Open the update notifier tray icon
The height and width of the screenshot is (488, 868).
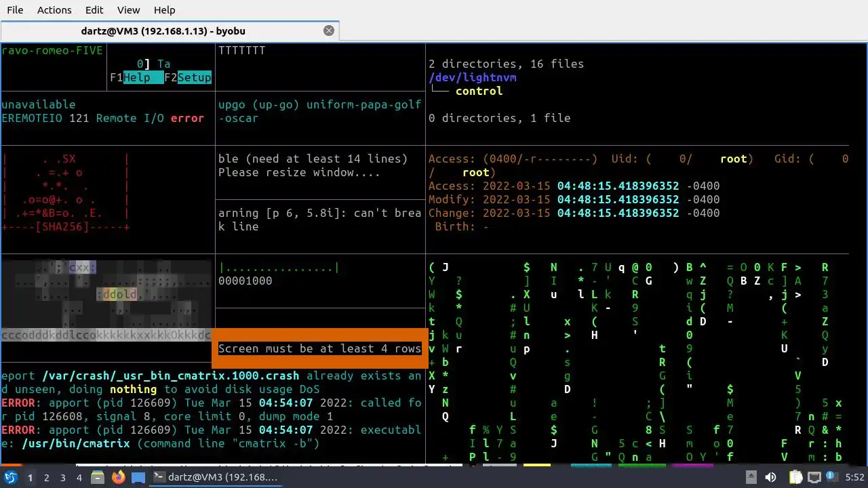[833, 477]
